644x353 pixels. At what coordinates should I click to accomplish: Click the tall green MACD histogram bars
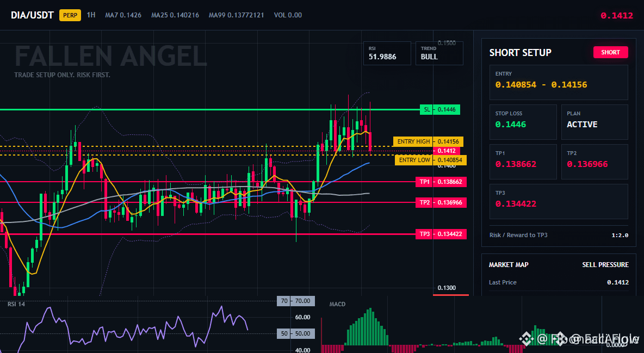pos(367,327)
